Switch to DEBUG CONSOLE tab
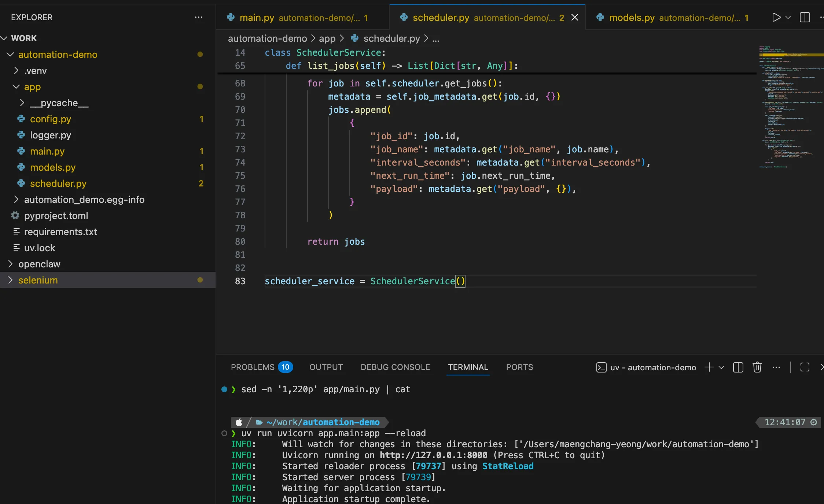The width and height of the screenshot is (824, 504). (395, 367)
